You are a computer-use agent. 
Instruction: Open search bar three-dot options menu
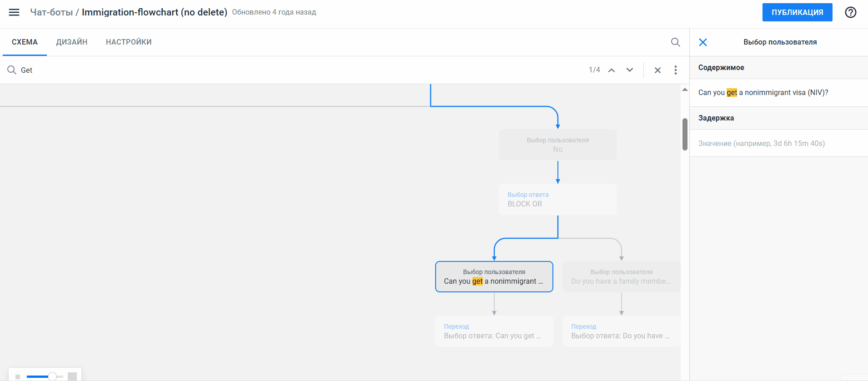click(x=675, y=70)
